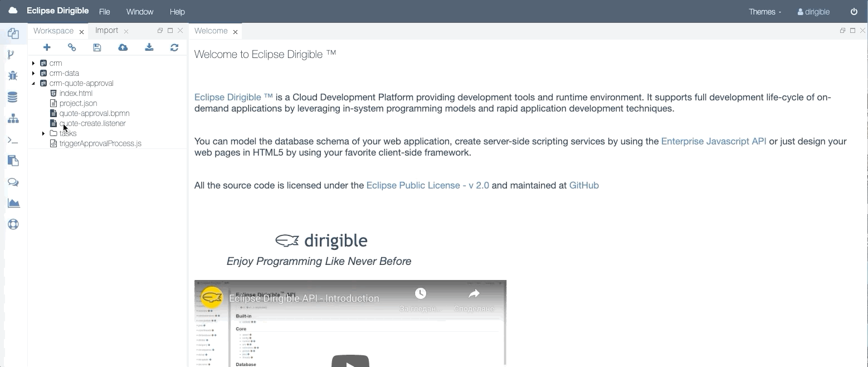
Task: Maximize the Workspace panel
Action: (170, 31)
